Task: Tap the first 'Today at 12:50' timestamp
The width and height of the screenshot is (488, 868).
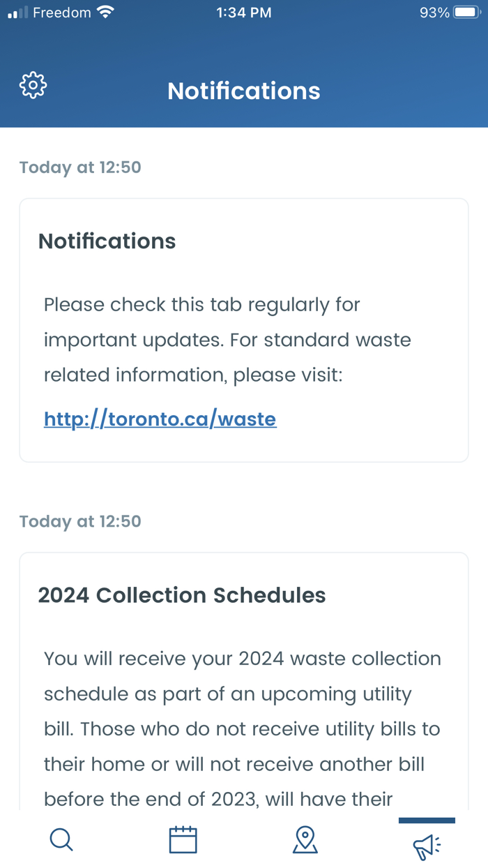Action: pyautogui.click(x=79, y=167)
